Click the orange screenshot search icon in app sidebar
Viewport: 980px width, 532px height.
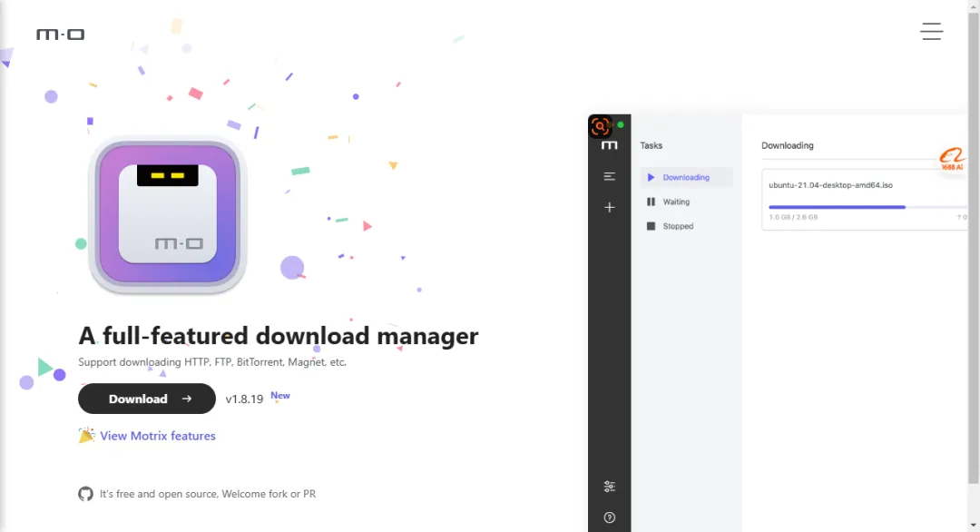pyautogui.click(x=601, y=126)
